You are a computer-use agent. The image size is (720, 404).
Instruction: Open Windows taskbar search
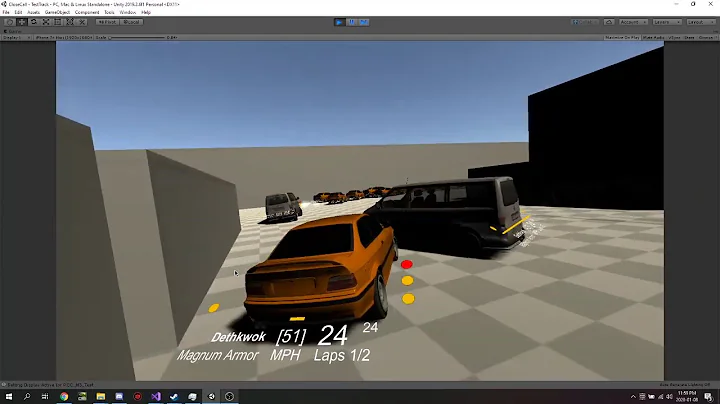pyautogui.click(x=27, y=397)
